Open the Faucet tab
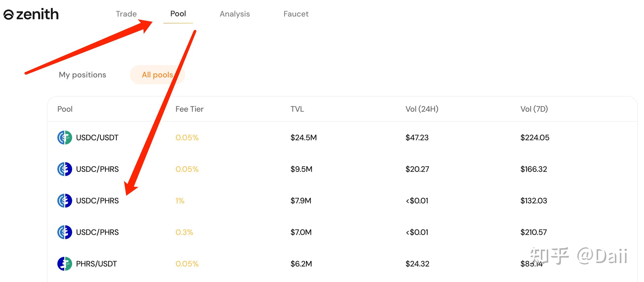Screen dimensions: 644x282 coord(296,14)
